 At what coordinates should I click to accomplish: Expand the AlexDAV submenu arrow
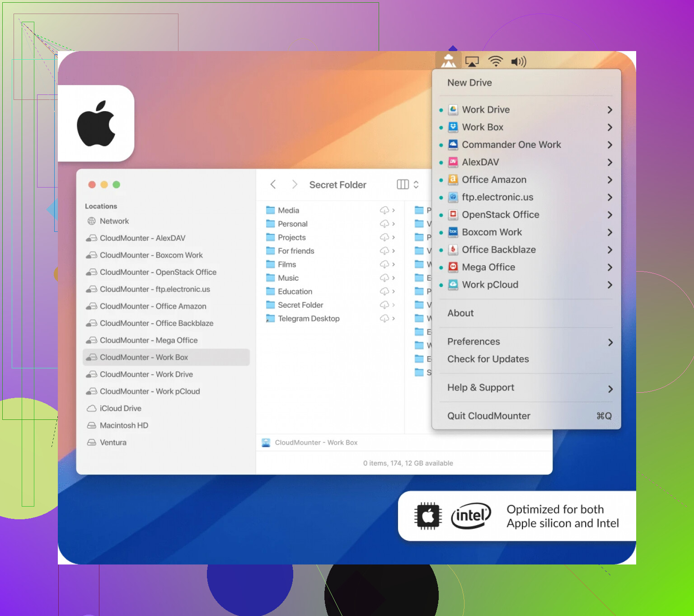pyautogui.click(x=610, y=162)
